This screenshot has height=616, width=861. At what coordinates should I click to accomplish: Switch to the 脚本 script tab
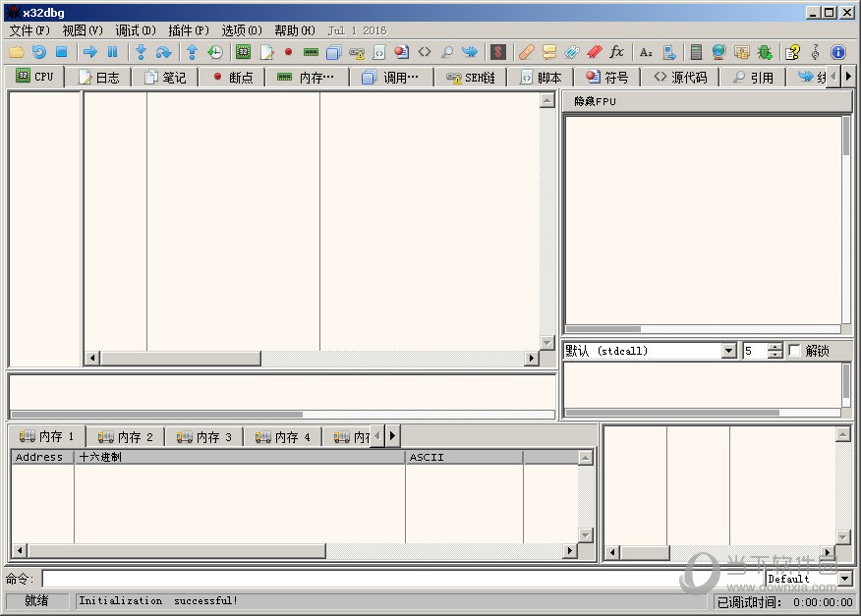541,78
